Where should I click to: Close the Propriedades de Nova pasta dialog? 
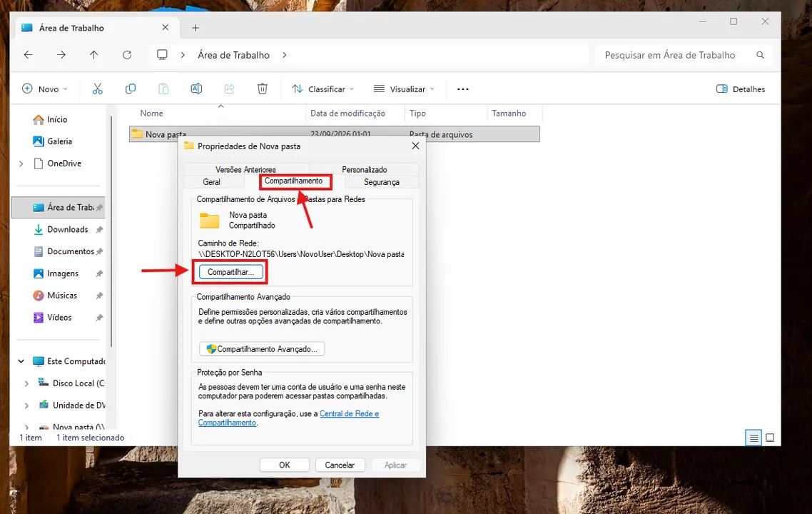tap(415, 146)
